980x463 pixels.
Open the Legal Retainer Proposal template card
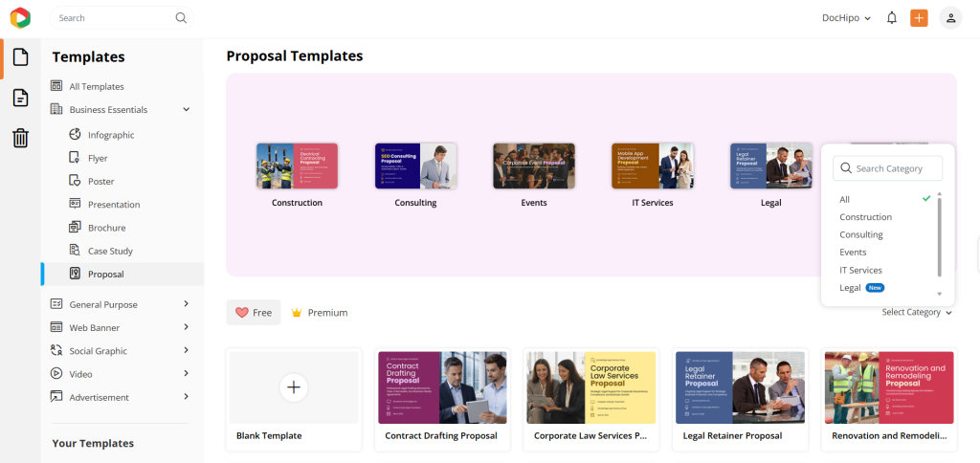(740, 400)
